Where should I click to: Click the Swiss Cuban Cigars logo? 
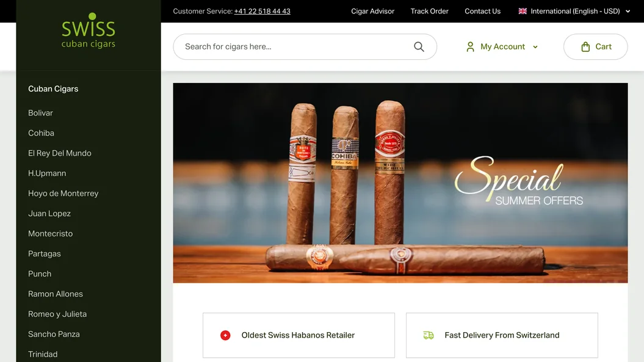point(89,31)
